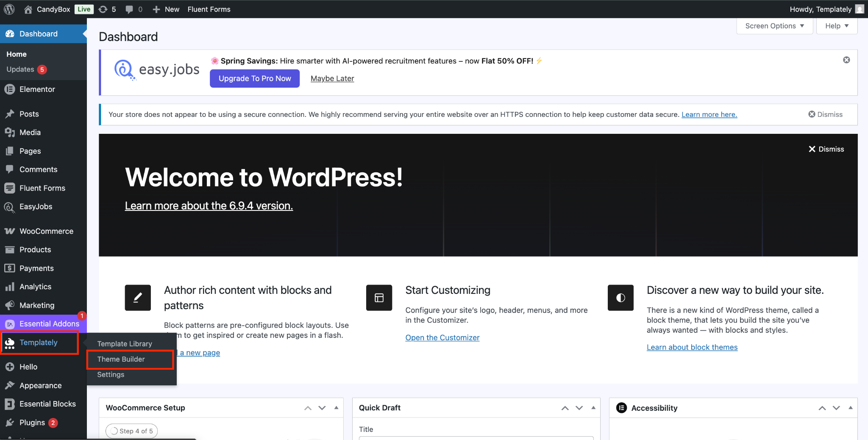Open the WooCommerce logo icon
868x440 pixels.
[10, 231]
